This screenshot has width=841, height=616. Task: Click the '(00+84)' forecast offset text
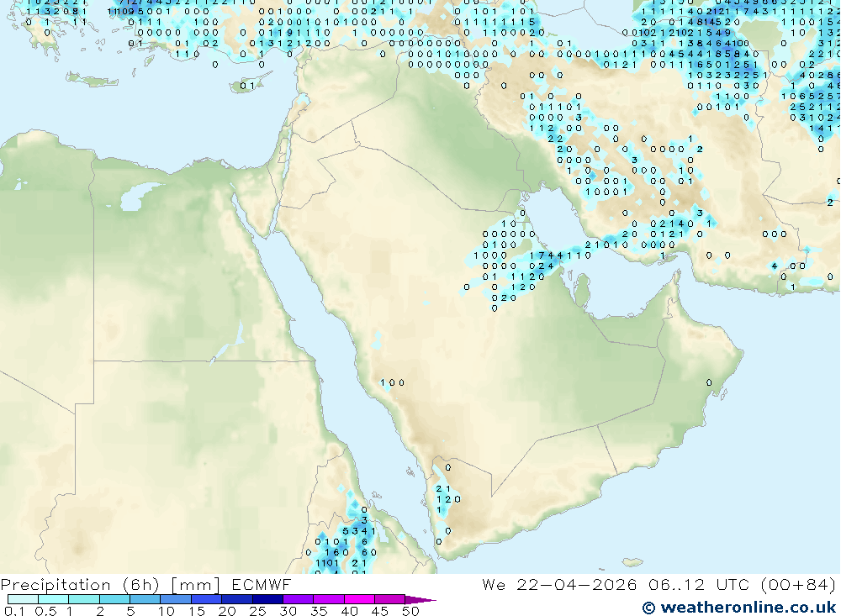(796, 584)
